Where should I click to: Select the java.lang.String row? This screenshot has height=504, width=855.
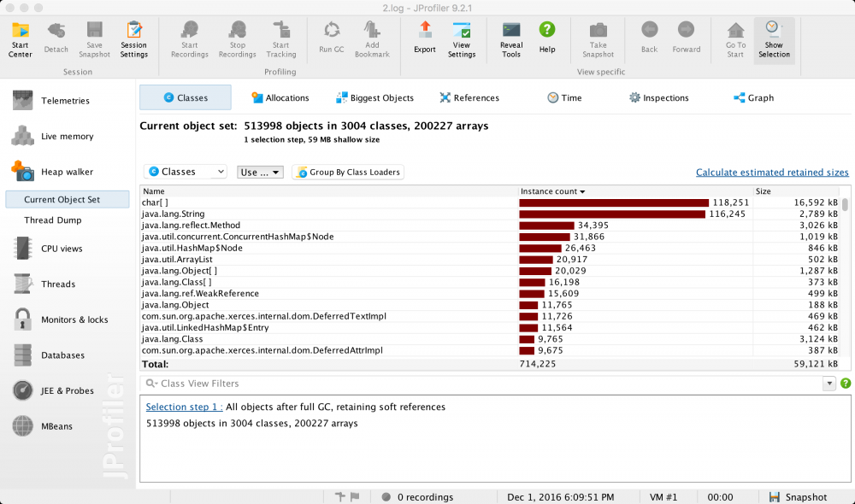[490, 214]
